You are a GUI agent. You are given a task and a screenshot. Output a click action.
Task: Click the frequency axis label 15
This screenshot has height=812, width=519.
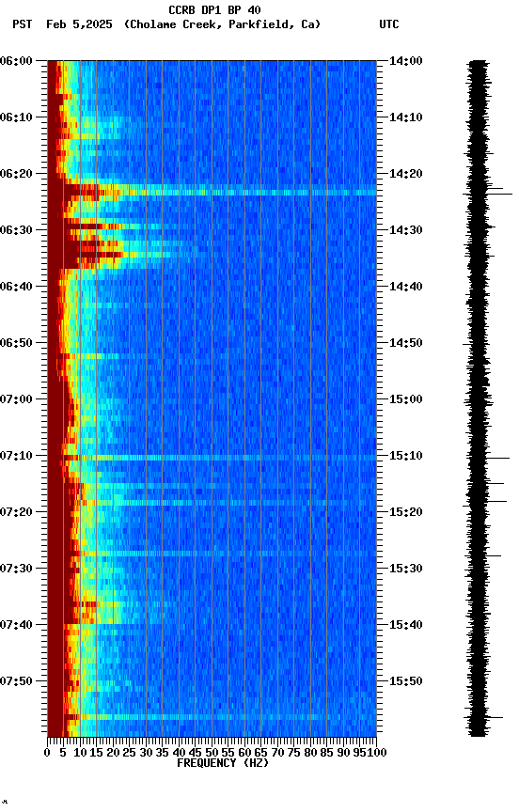click(96, 754)
